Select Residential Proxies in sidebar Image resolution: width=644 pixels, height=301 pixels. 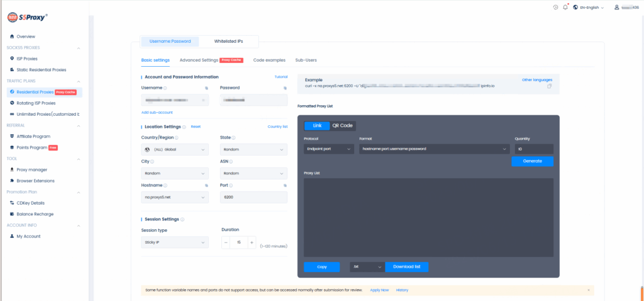point(45,92)
